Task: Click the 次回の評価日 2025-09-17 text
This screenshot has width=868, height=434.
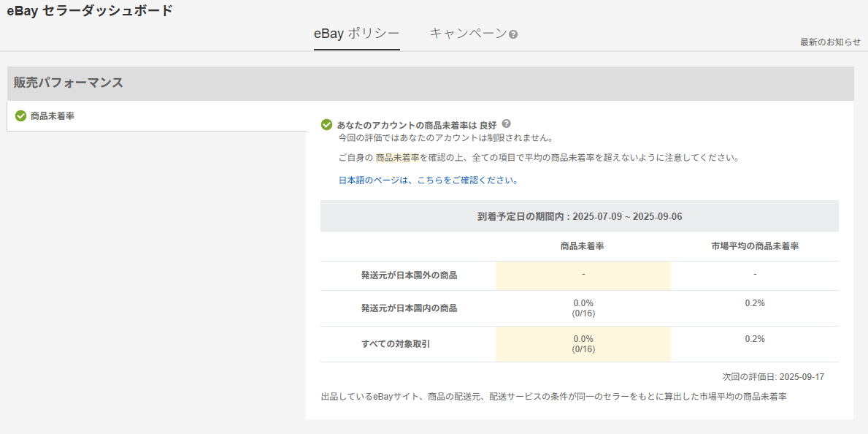Action: (x=773, y=377)
